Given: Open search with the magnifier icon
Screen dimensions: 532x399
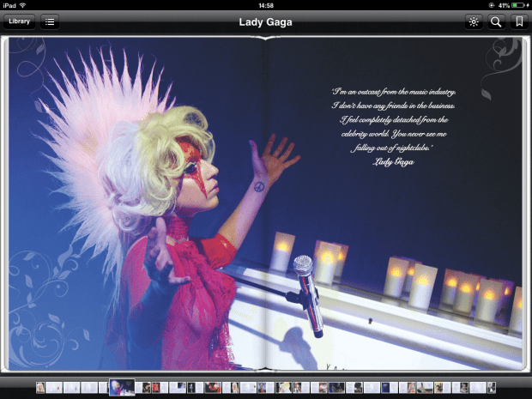Looking at the screenshot, I should pyautogui.click(x=496, y=21).
